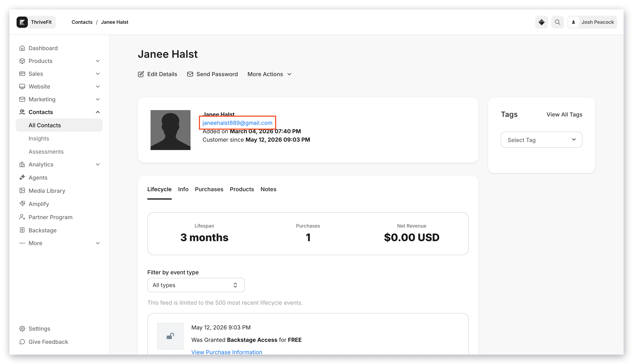This screenshot has height=364, width=633.
Task: Click the Media Library image icon
Action: pyautogui.click(x=22, y=191)
